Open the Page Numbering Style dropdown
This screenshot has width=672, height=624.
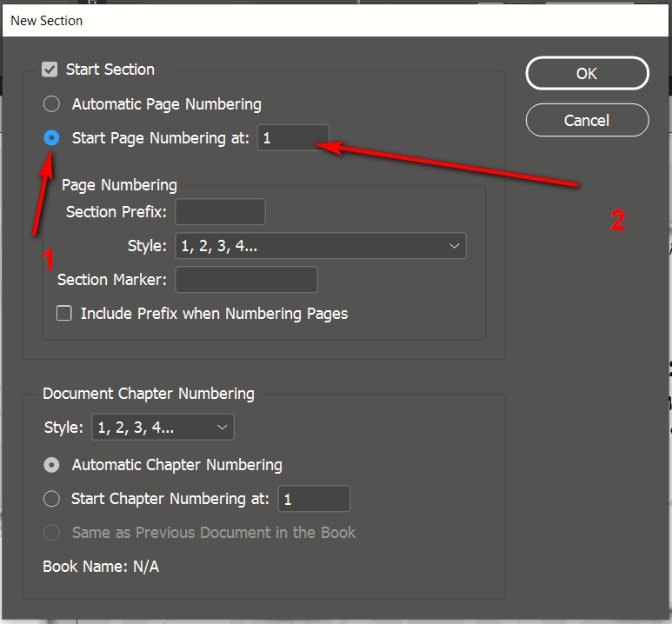(x=321, y=246)
